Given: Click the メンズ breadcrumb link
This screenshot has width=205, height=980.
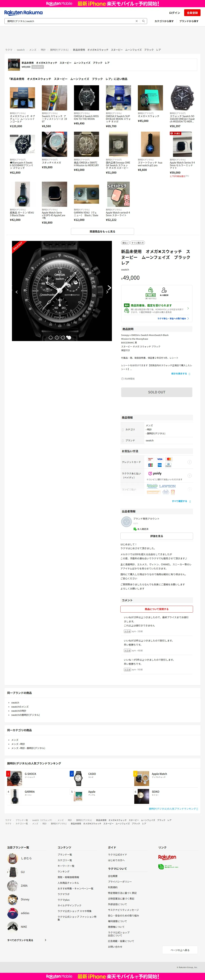Looking at the screenshot, I should pyautogui.click(x=33, y=50).
